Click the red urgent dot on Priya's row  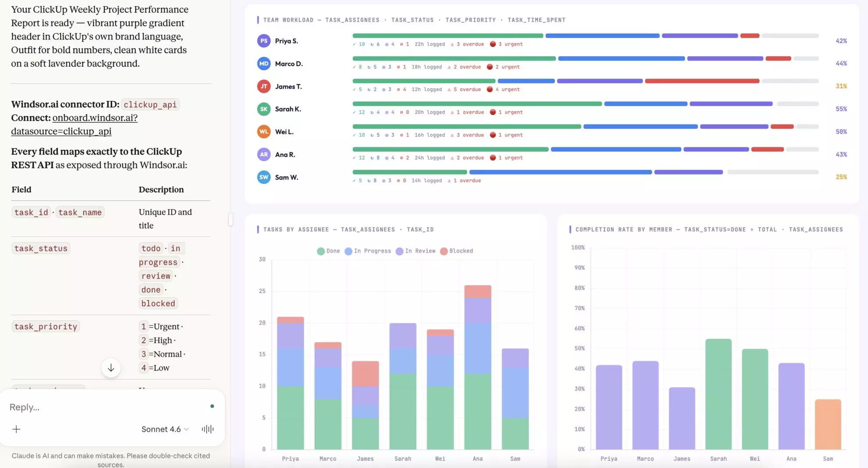(x=493, y=44)
